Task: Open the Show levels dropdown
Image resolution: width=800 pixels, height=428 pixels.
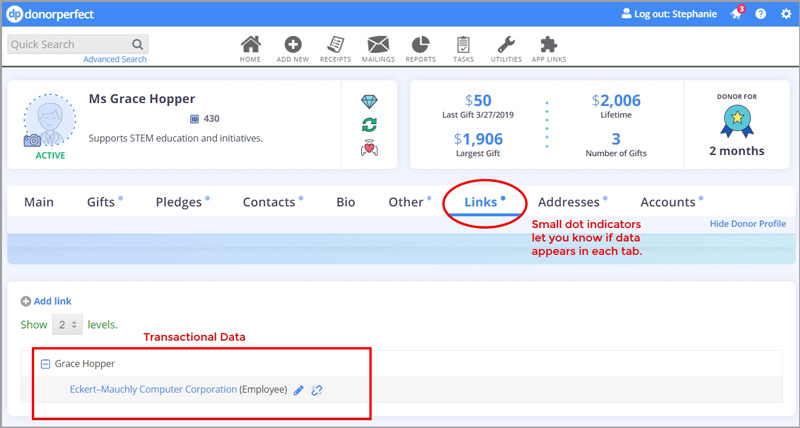Action: [x=67, y=325]
